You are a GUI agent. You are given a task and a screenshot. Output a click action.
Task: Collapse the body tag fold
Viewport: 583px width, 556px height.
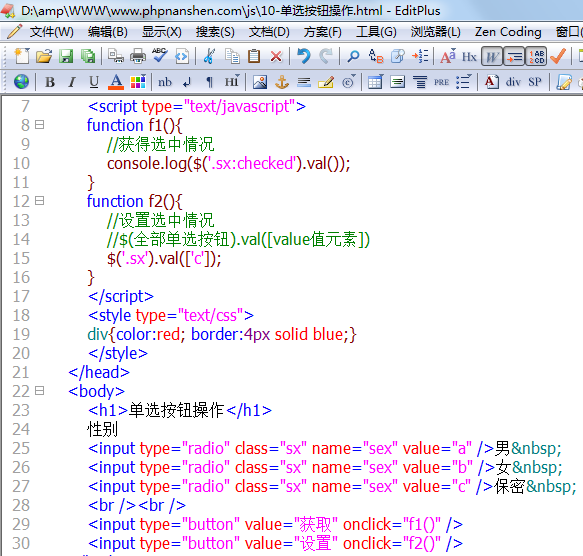point(39,391)
